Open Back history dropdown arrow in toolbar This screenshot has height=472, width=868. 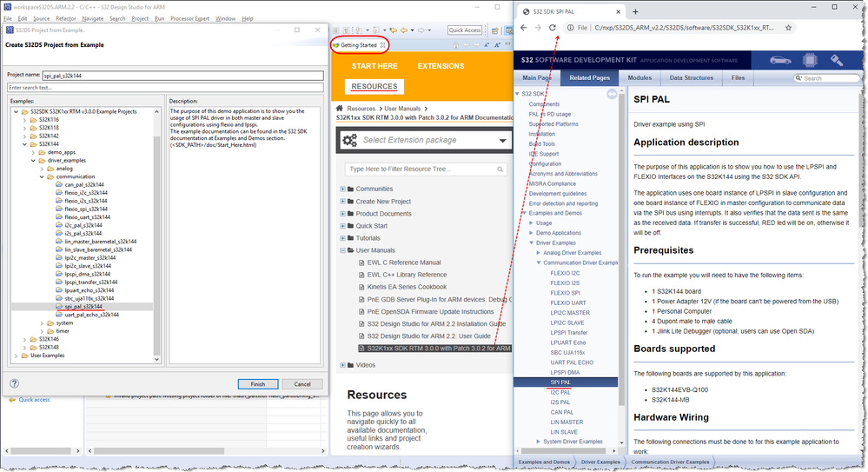(412, 30)
